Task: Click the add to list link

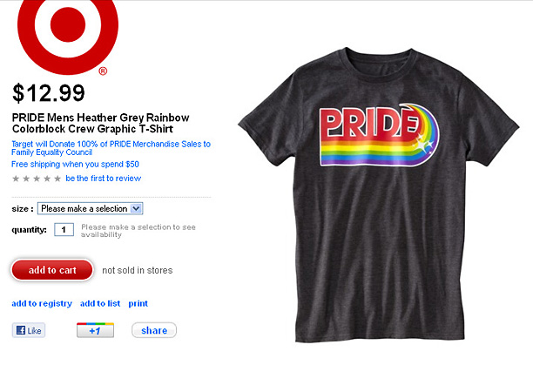Action: (100, 303)
